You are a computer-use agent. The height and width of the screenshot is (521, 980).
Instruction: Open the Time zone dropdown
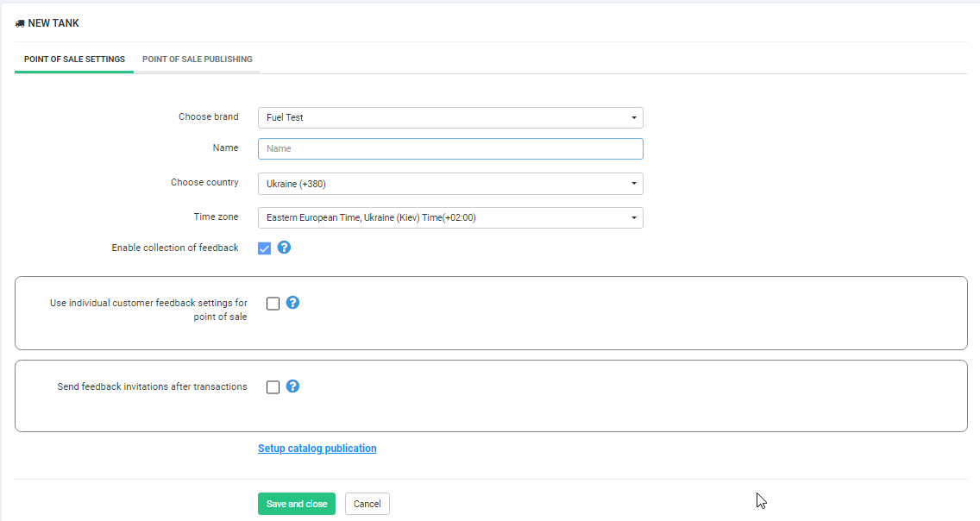point(450,217)
